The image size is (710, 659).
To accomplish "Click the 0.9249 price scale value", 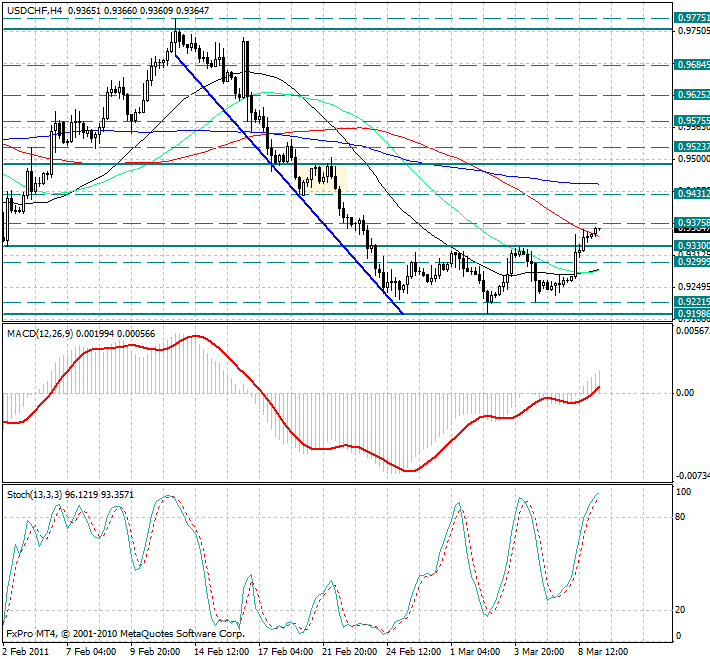I will pos(693,287).
